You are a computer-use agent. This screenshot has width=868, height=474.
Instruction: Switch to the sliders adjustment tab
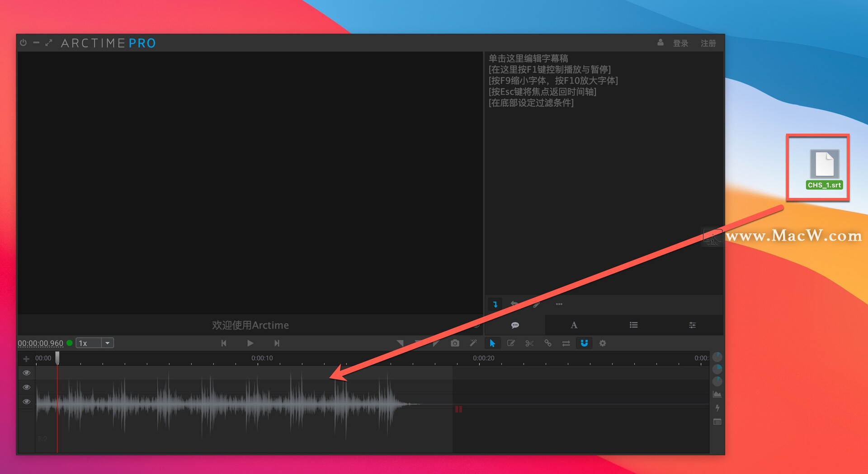[x=692, y=325]
